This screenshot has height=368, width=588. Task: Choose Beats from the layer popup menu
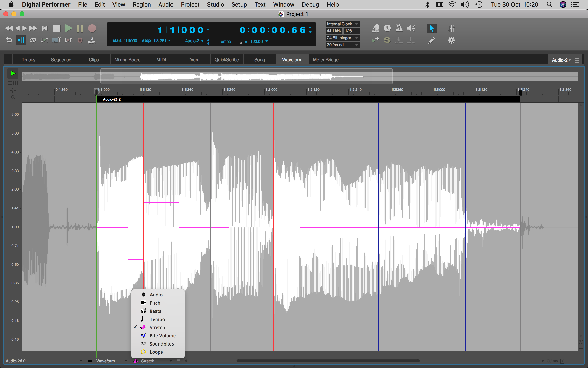[x=158, y=311]
